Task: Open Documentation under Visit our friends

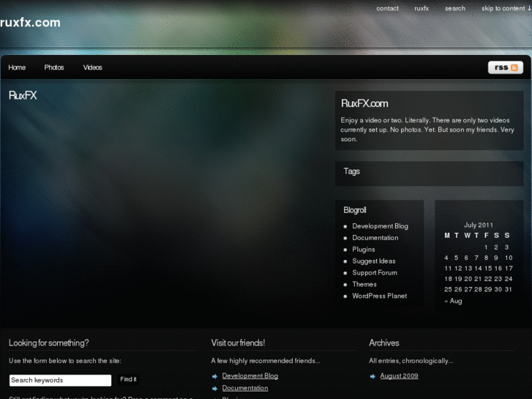Action: coord(245,388)
